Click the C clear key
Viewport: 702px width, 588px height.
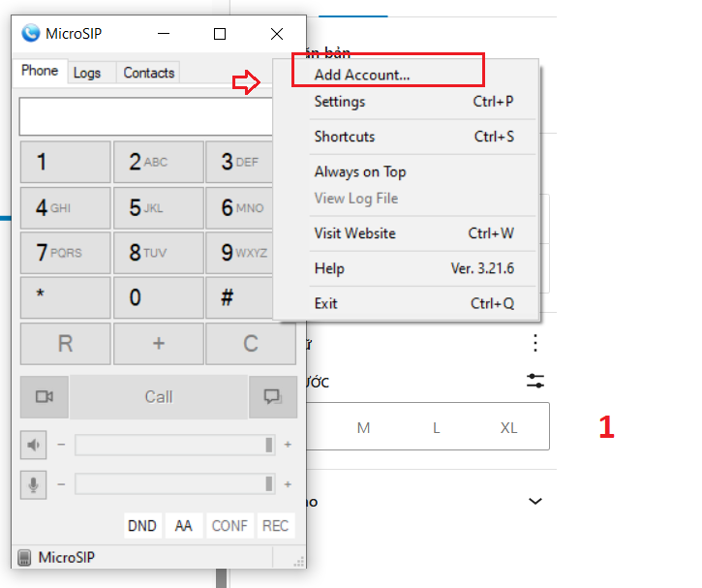(x=251, y=344)
